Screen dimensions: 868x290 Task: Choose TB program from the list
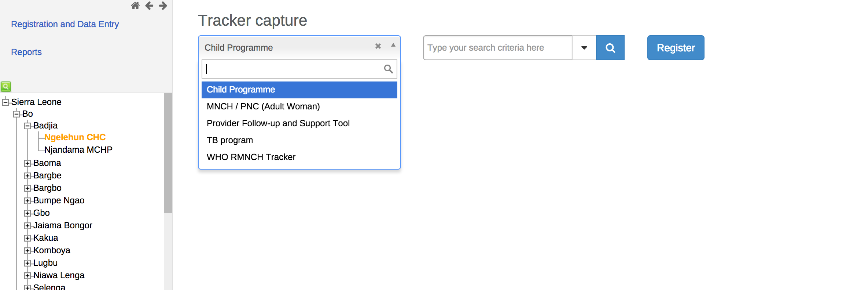coord(230,140)
